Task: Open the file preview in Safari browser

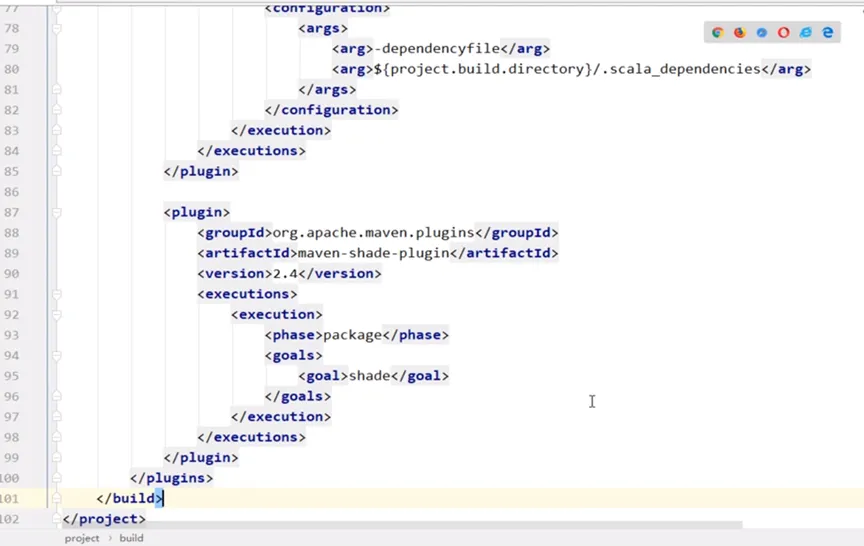Action: pyautogui.click(x=762, y=33)
